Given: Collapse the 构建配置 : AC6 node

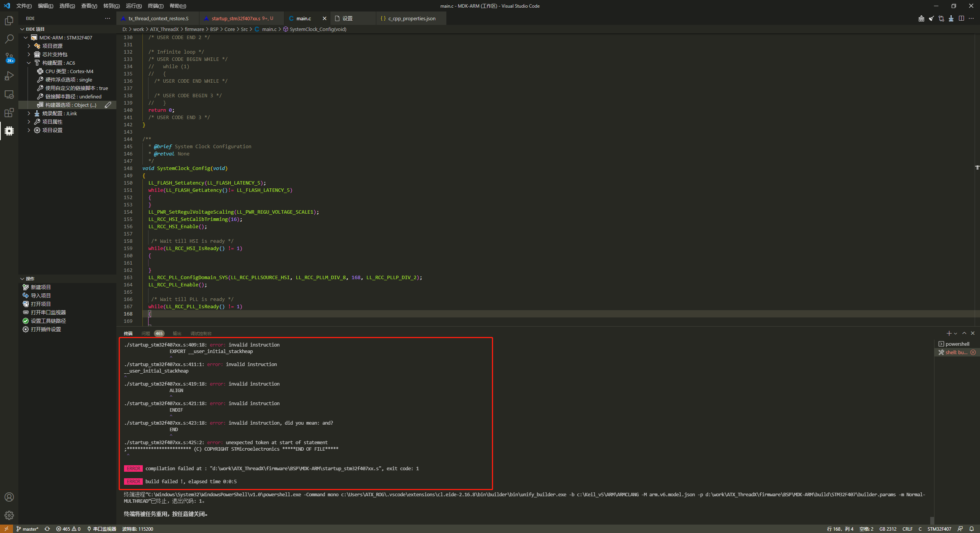Looking at the screenshot, I should point(29,62).
